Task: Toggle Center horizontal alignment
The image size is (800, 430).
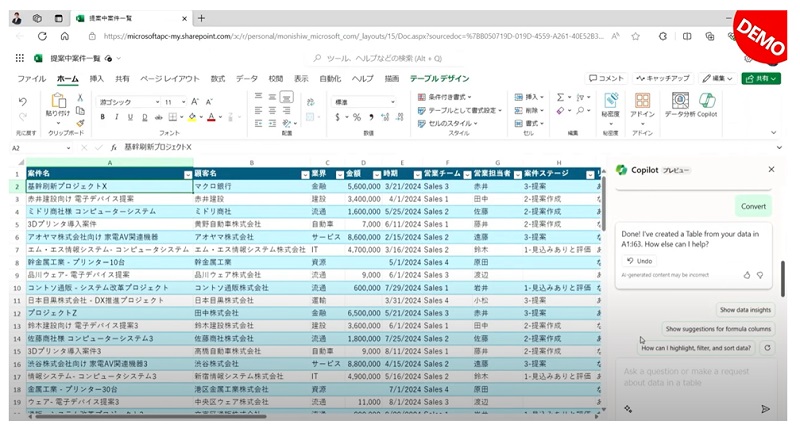Action: (272, 110)
